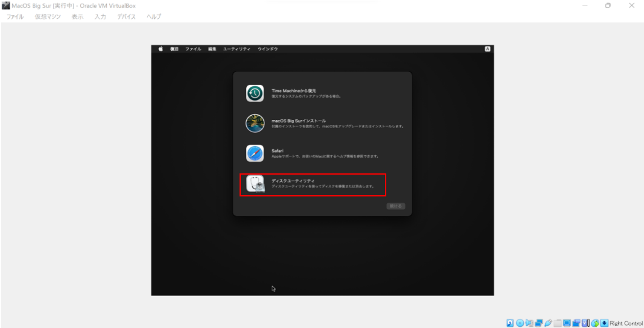Open the USB devices status icon
Screen dimensions: 644x328
click(x=548, y=323)
